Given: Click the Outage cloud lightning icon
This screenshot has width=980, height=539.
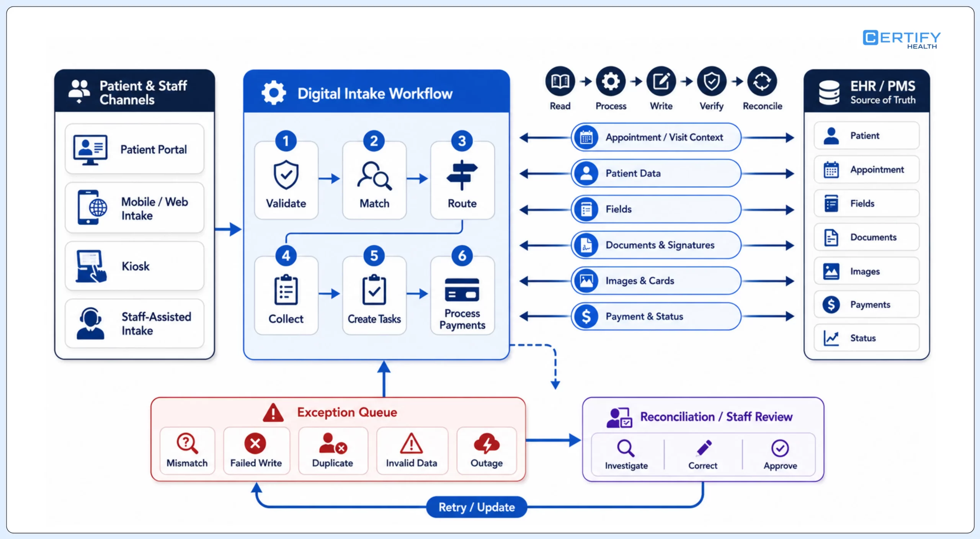Looking at the screenshot, I should pyautogui.click(x=487, y=443).
